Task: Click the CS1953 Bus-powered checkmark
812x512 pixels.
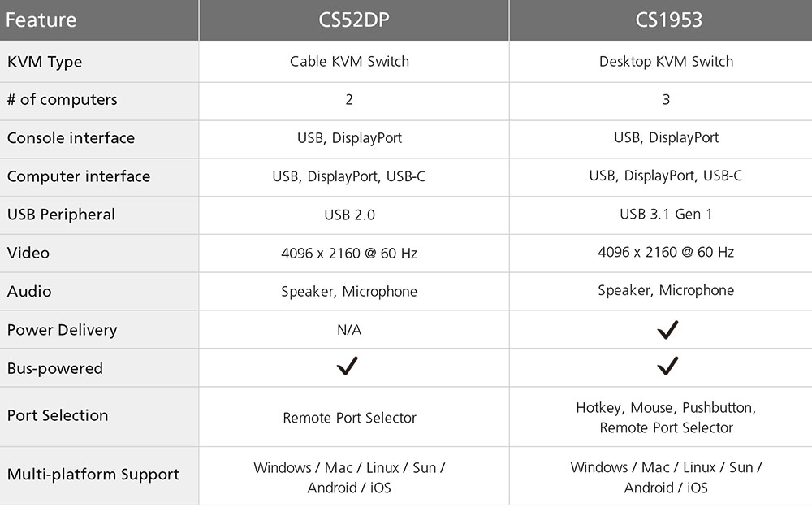Action: [667, 367]
